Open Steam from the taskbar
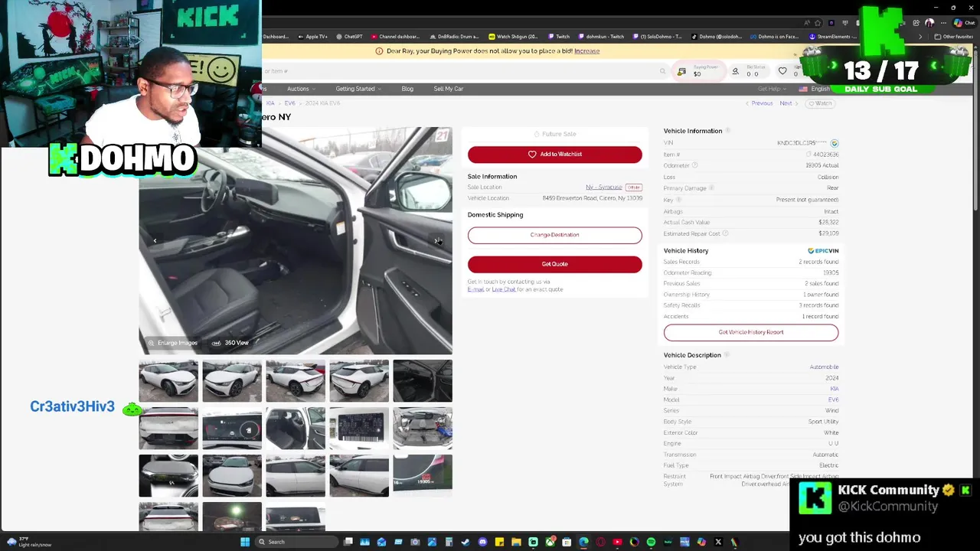The width and height of the screenshot is (980, 551). coord(465,542)
